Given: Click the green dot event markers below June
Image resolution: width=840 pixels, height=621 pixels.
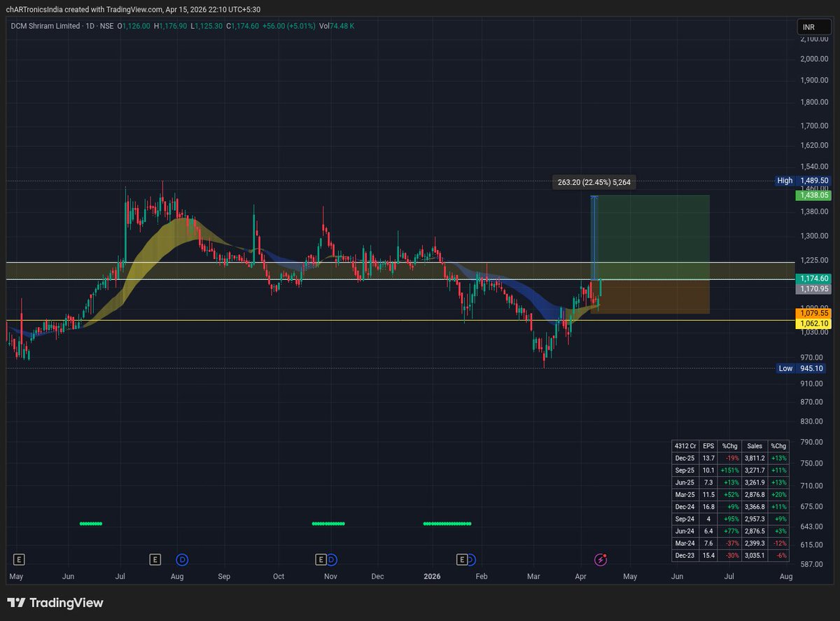Looking at the screenshot, I should pos(91,523).
